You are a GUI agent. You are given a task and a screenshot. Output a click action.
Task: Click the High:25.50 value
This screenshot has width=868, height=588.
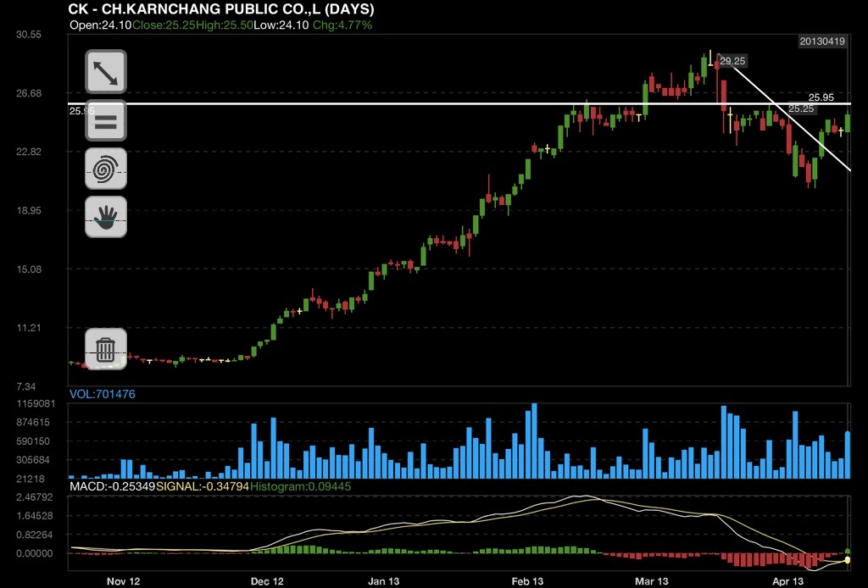tap(224, 25)
